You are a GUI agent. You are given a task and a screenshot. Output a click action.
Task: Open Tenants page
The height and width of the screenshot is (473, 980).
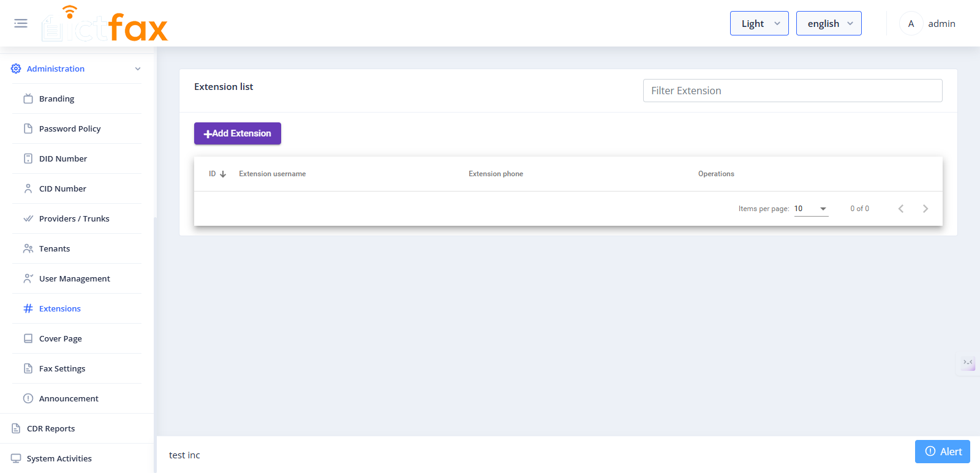[x=77, y=248]
